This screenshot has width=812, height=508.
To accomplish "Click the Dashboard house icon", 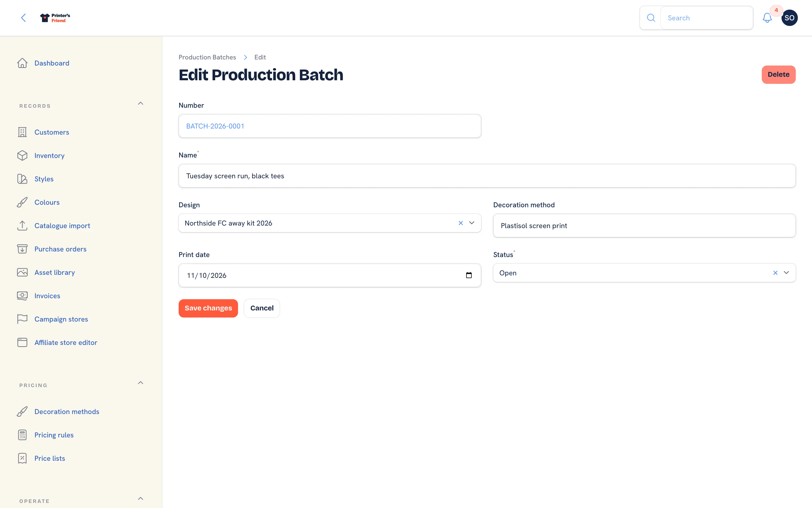I will coord(23,63).
